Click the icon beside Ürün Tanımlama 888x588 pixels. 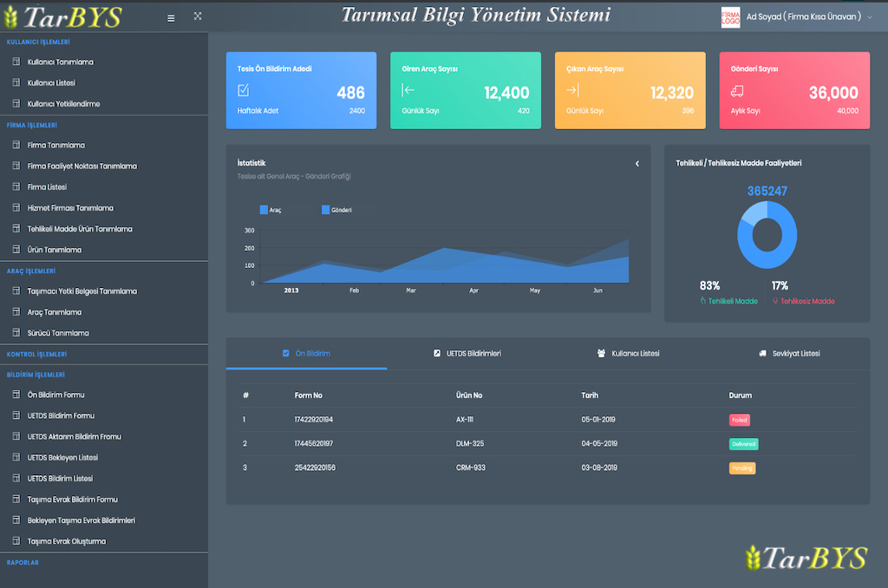coord(16,250)
